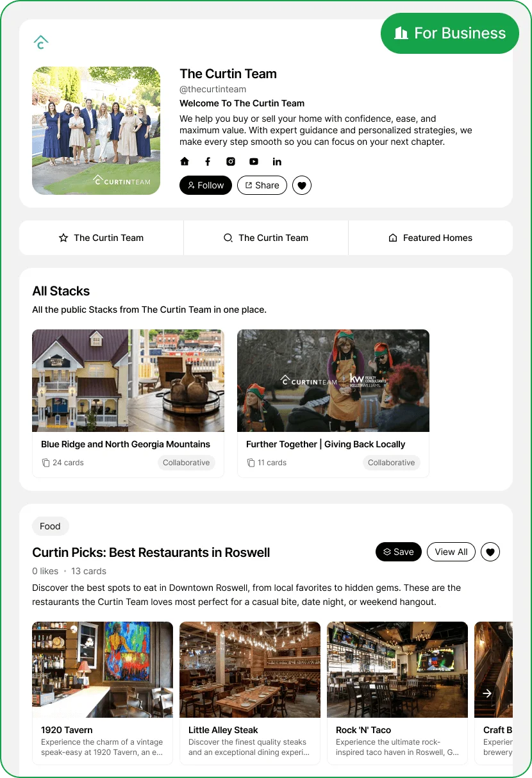This screenshot has height=778, width=532.
Task: Save the Curtin Picks restaurants stack
Action: 399,552
